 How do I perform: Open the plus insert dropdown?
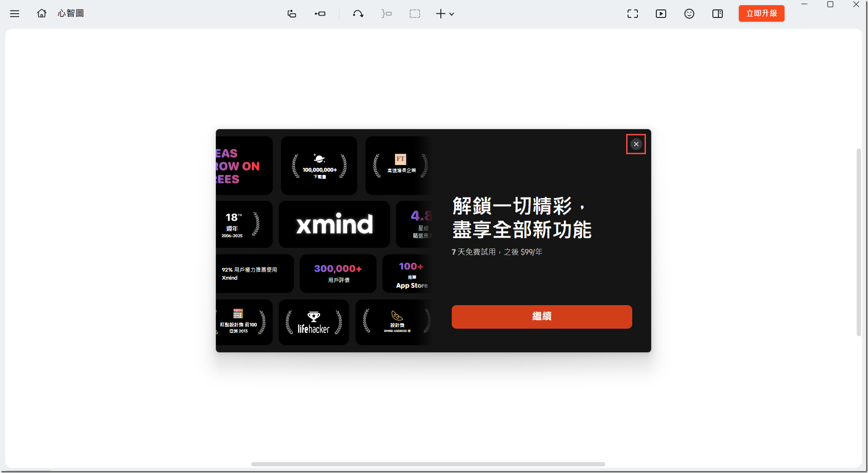point(445,14)
